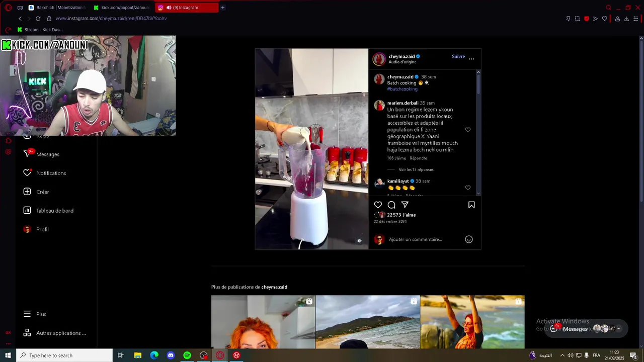Open Messages in the Instagram sidebar
The image size is (644, 362).
tap(42, 154)
